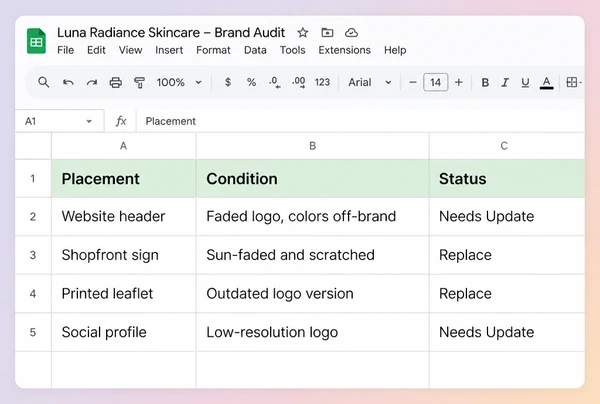This screenshot has height=404, width=600.
Task: Select the Social profile cell
Action: click(124, 332)
